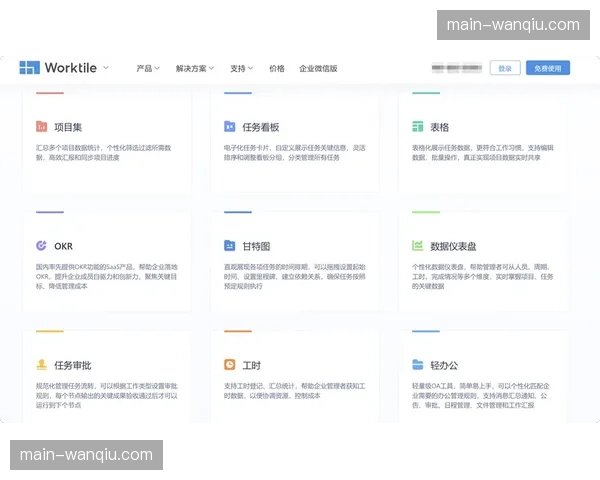The height and width of the screenshot is (480, 600).
Task: Click the green 表格 table icon
Action: tap(417, 126)
